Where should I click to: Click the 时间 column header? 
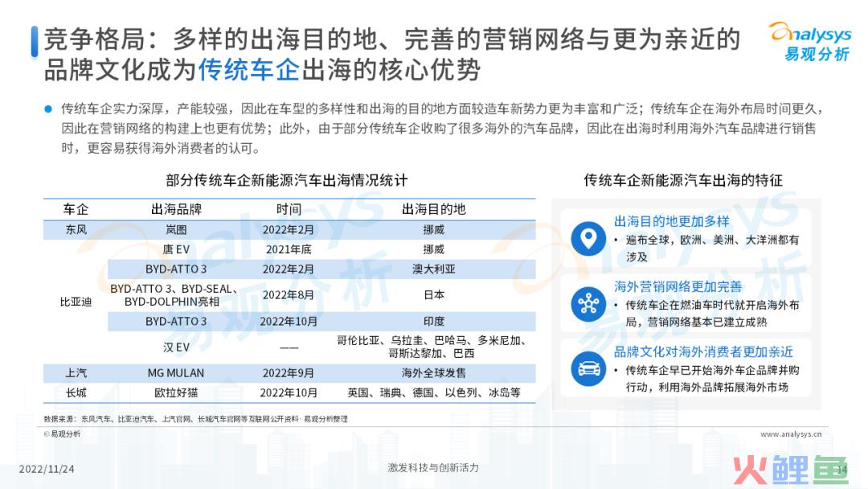[289, 209]
